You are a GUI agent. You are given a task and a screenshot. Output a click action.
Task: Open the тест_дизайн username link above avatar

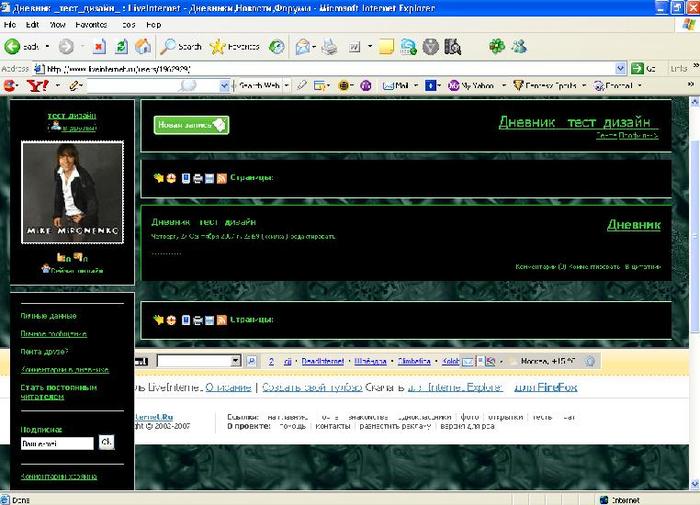pos(72,116)
